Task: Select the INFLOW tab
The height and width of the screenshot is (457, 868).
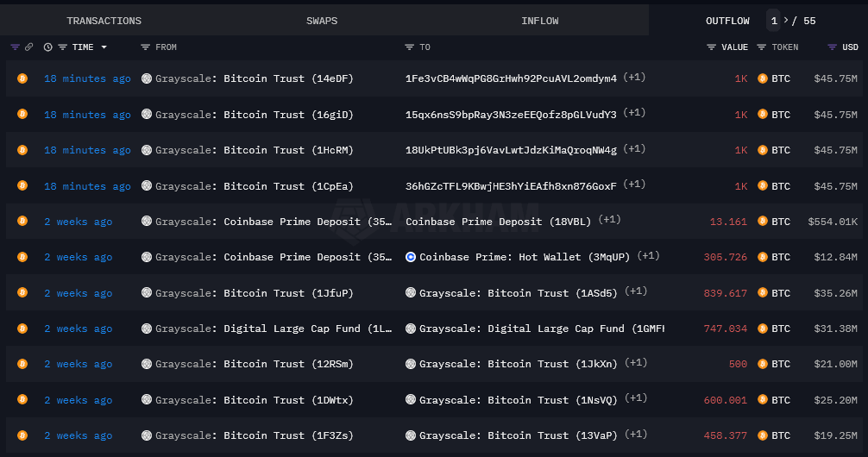Action: [540, 21]
